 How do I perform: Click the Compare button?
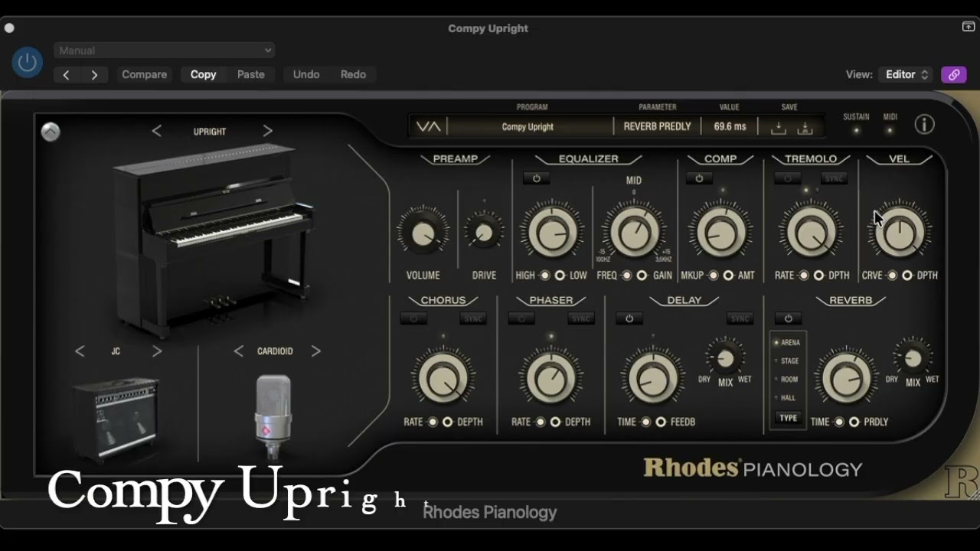(144, 74)
